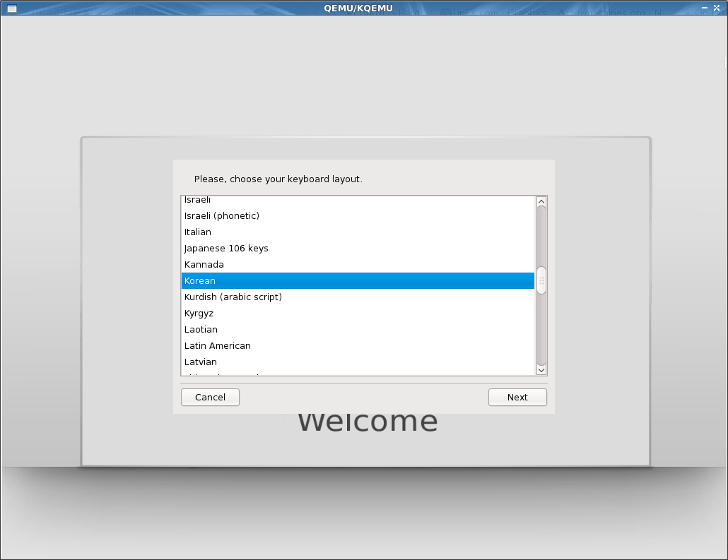
Task: Click the QEMU/KQEMU title bar text
Action: coord(358,8)
